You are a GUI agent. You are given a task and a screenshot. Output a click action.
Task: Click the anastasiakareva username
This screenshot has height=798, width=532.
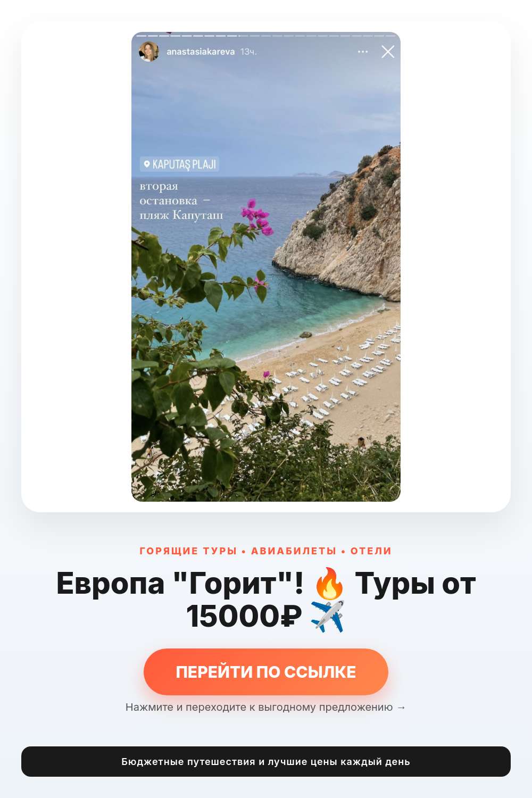coord(201,52)
